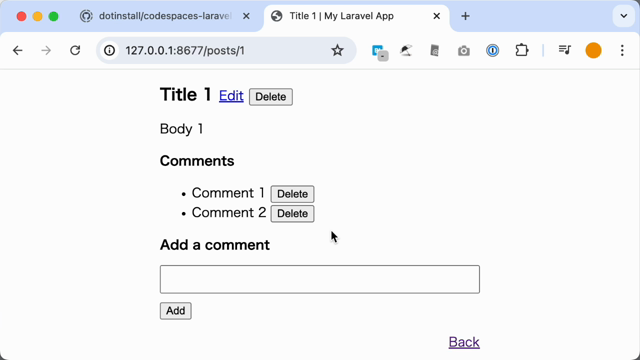Open the Extensions puzzle icon
640x360 pixels.
(522, 51)
